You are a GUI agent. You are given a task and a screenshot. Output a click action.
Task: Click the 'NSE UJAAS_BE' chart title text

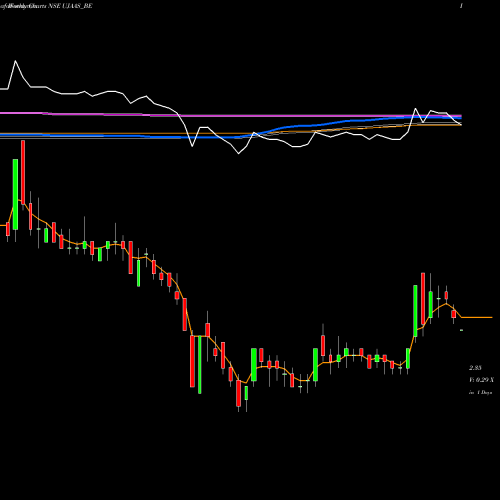click(x=71, y=6)
